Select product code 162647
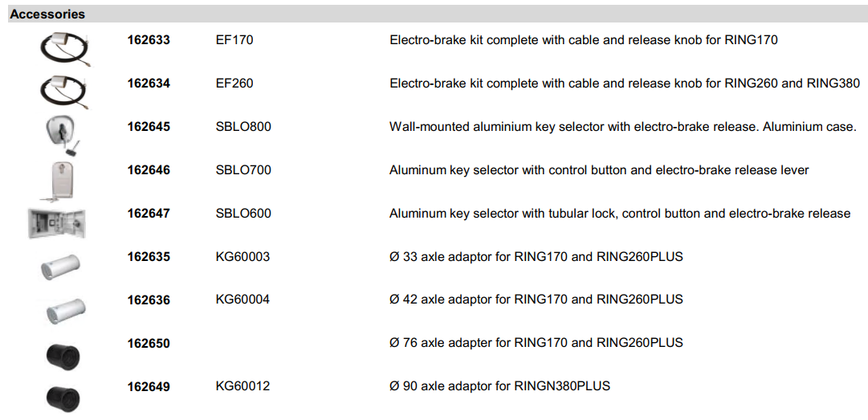 (x=149, y=214)
